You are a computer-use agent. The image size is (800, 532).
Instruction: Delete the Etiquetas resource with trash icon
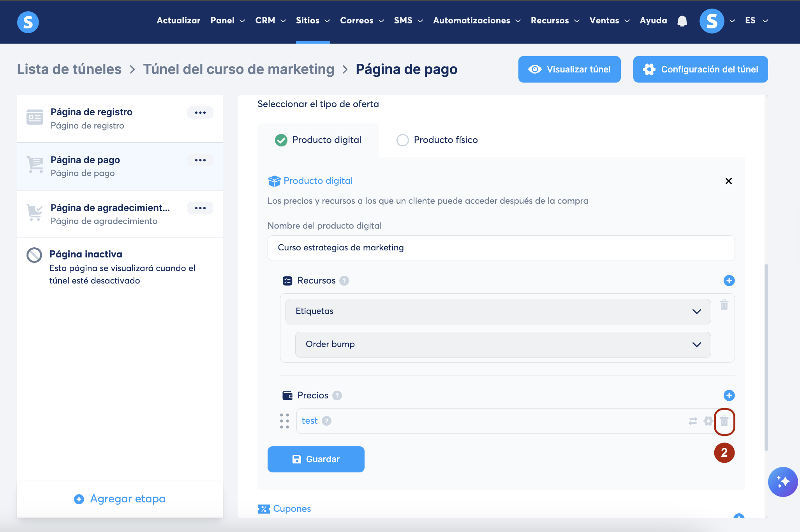(724, 305)
